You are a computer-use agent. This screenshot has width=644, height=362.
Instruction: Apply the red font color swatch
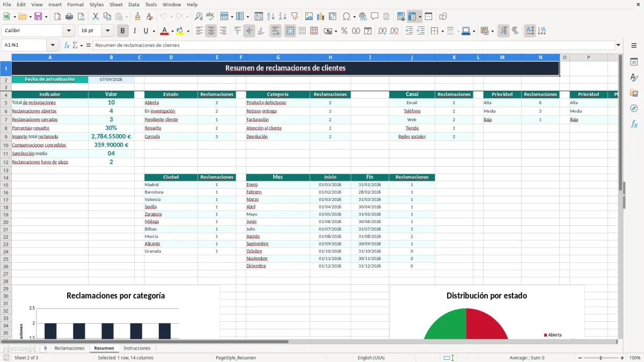[x=164, y=31]
